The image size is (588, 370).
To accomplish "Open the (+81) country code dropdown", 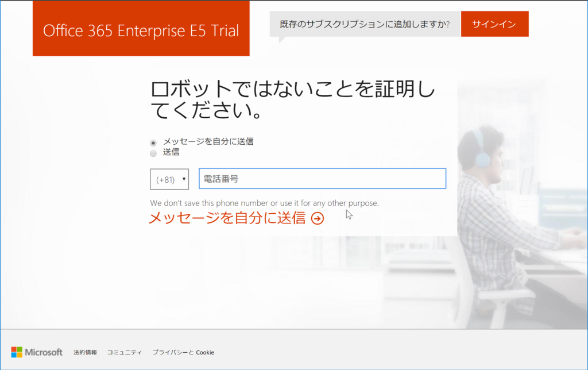I will [169, 179].
